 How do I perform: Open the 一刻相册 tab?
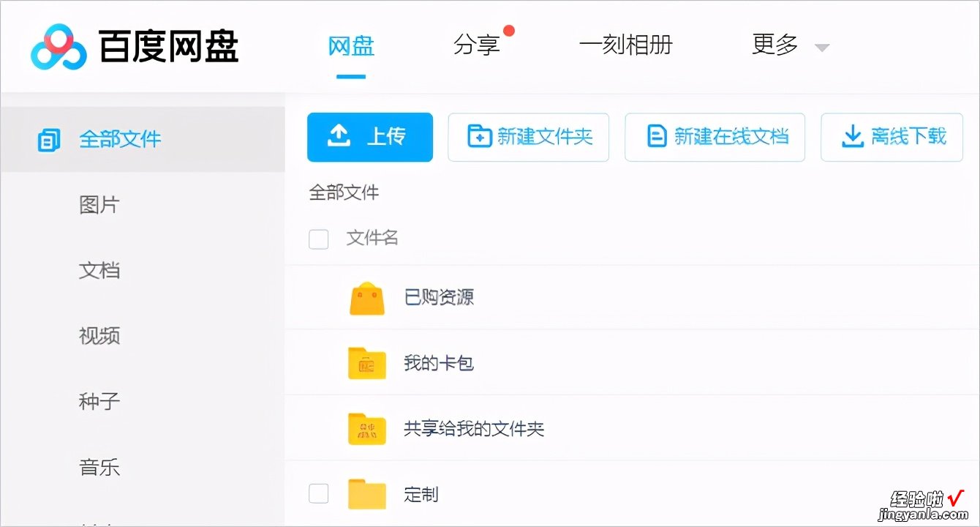[626, 45]
